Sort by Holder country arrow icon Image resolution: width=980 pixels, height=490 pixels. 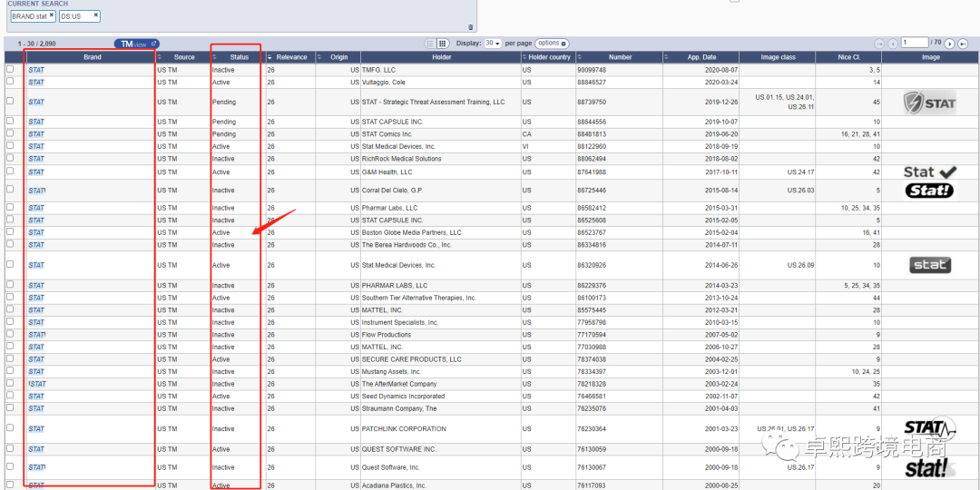coord(524,57)
